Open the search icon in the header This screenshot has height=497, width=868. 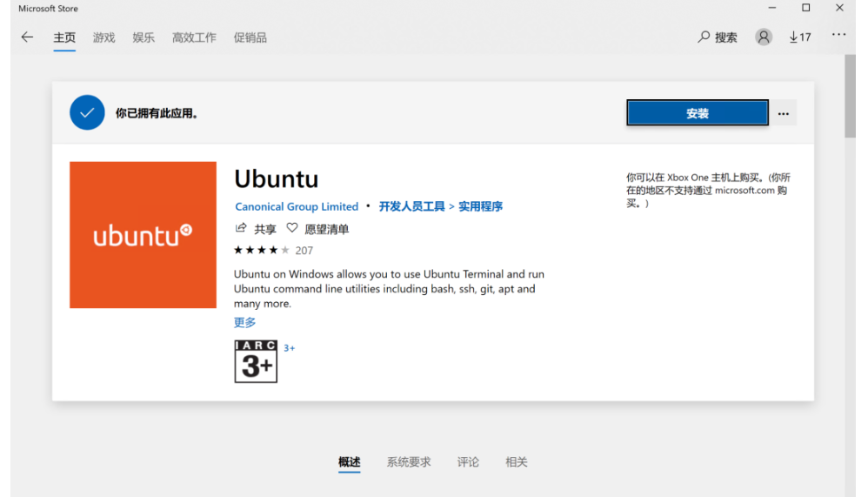[704, 37]
